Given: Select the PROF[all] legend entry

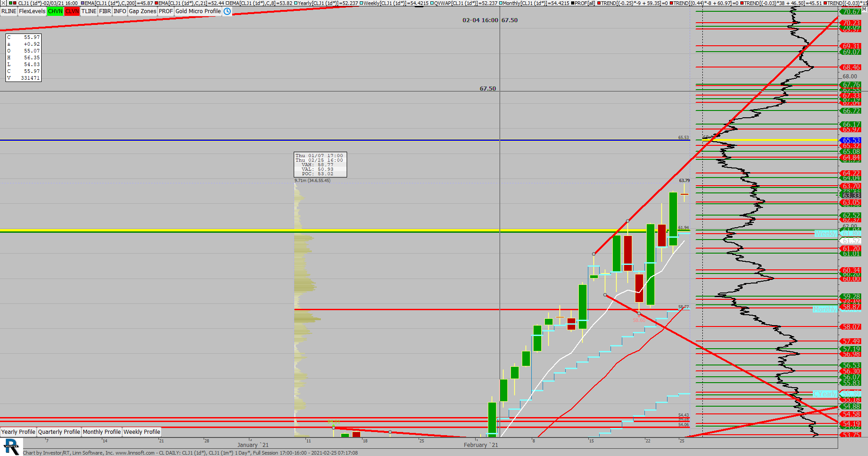Looking at the screenshot, I should (582, 3).
